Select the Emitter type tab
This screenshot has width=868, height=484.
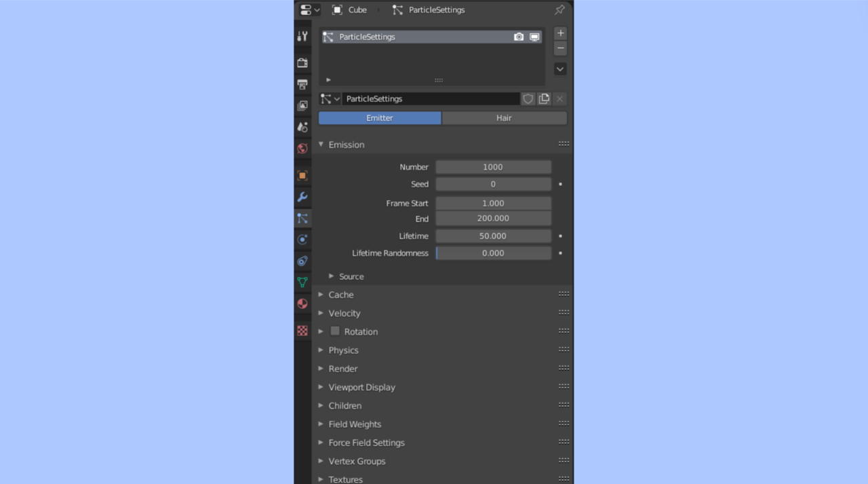point(380,118)
